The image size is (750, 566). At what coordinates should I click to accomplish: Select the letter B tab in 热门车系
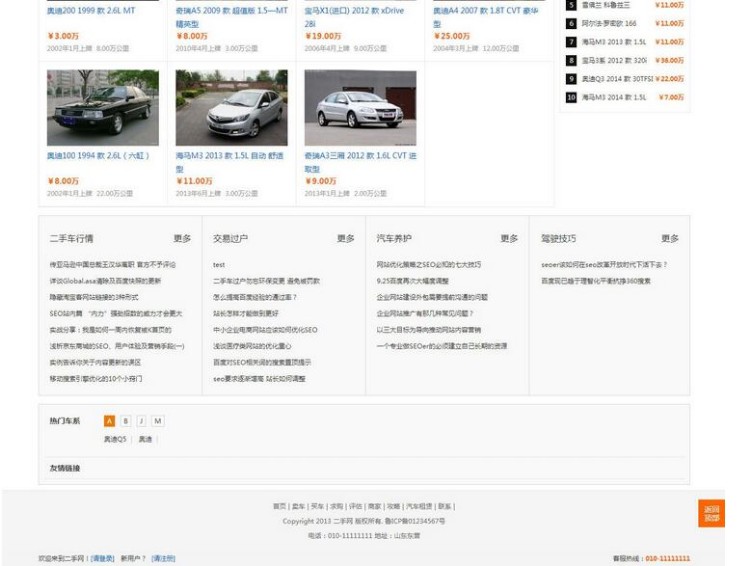coord(125,421)
